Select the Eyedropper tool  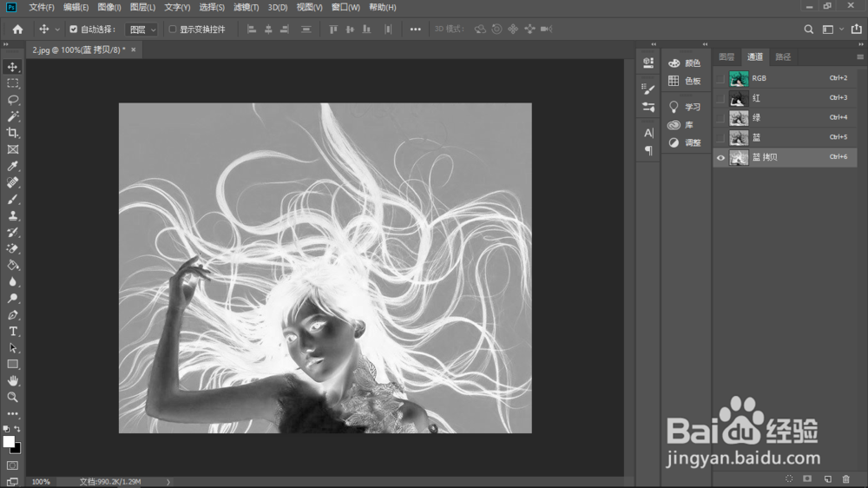coord(13,166)
